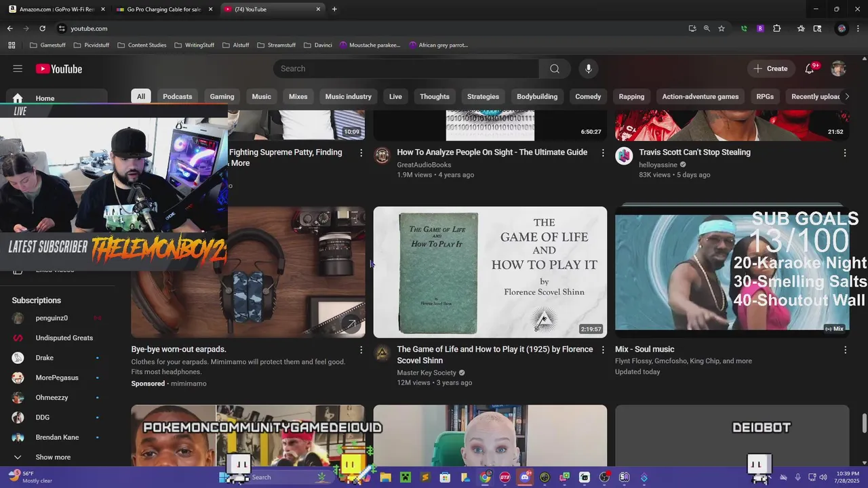Image resolution: width=868 pixels, height=488 pixels.
Task: Select the All filter chip
Action: tap(141, 96)
